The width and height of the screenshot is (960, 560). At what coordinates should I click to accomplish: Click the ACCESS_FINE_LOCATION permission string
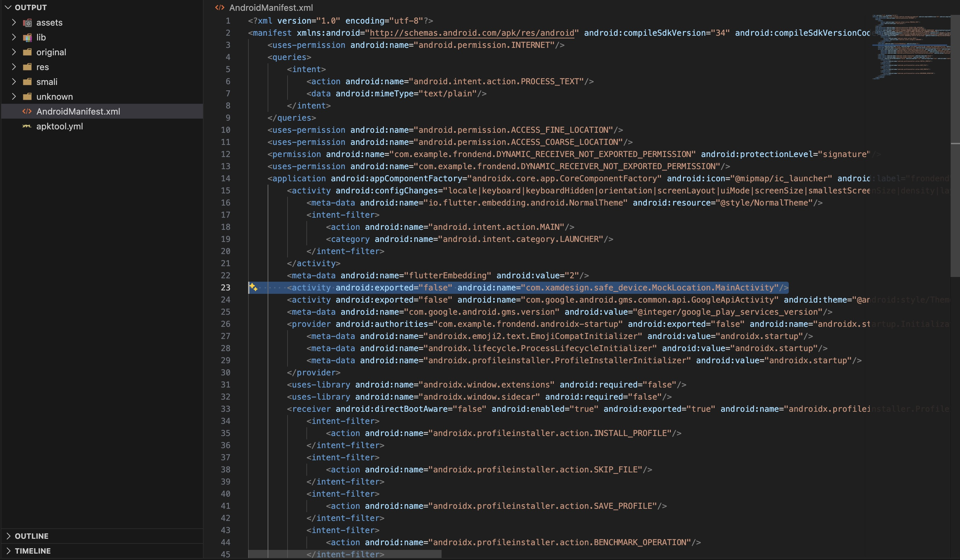point(513,130)
